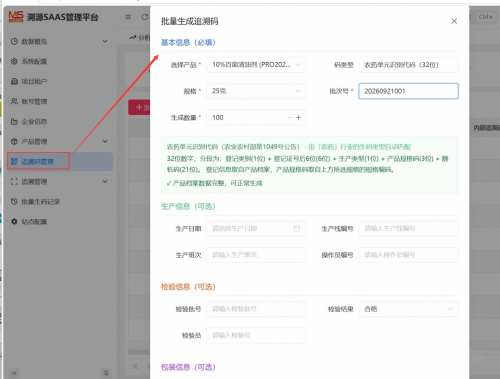Expand the 产品管理 menu
This screenshot has width=500, height=379.
tap(59, 142)
